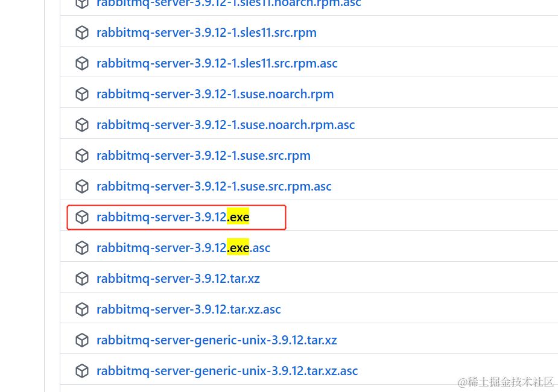This screenshot has width=558, height=392.
Task: Open rabbitmq-server-generic-unix-3.9.12.tar.xz.asc link
Action: [x=227, y=371]
